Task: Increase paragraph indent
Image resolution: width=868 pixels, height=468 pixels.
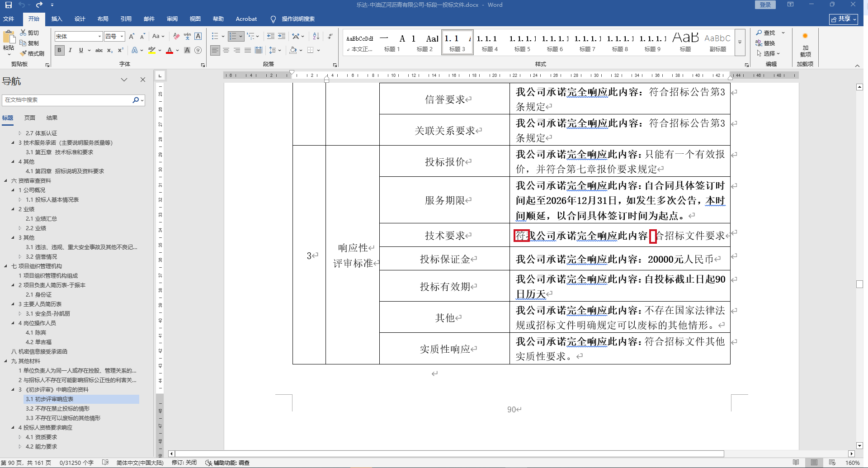Action: 282,36
